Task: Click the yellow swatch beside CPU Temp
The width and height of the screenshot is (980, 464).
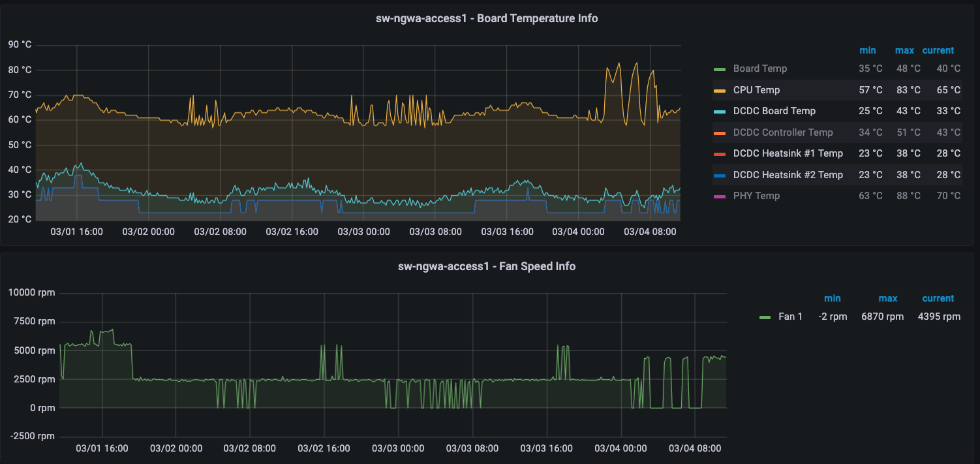Action: (719, 90)
